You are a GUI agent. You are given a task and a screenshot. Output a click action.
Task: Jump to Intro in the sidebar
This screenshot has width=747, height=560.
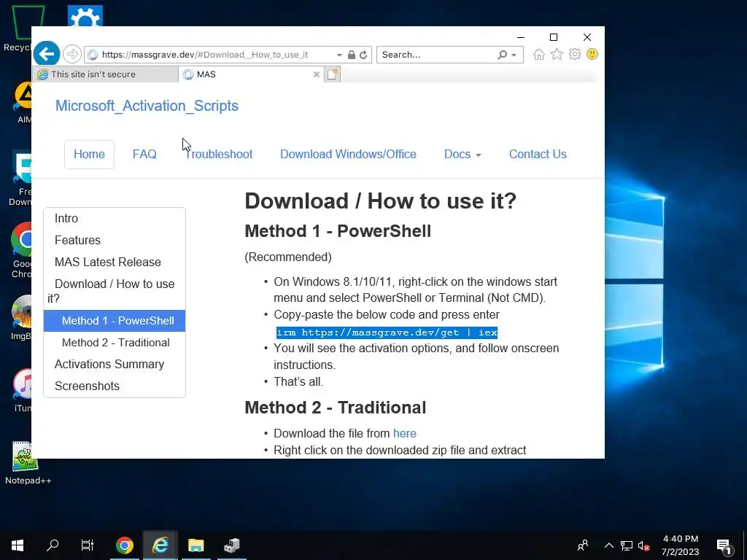(x=115, y=218)
